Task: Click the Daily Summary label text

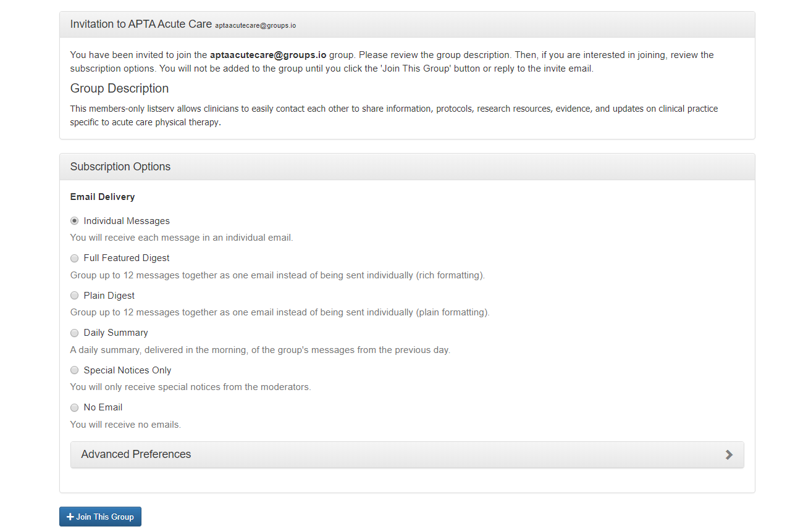Action: (x=116, y=333)
